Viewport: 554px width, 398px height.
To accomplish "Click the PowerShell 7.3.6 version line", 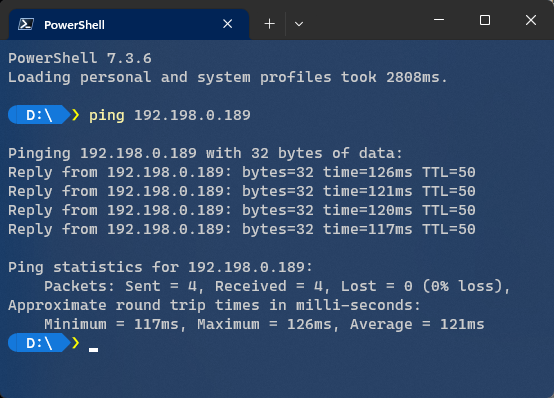I will 80,58.
